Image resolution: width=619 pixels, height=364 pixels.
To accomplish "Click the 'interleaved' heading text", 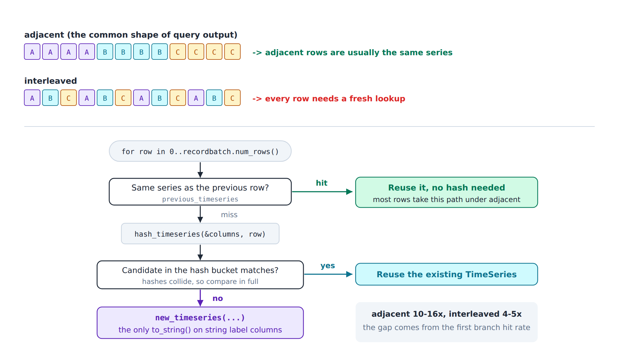I will 51,81.
